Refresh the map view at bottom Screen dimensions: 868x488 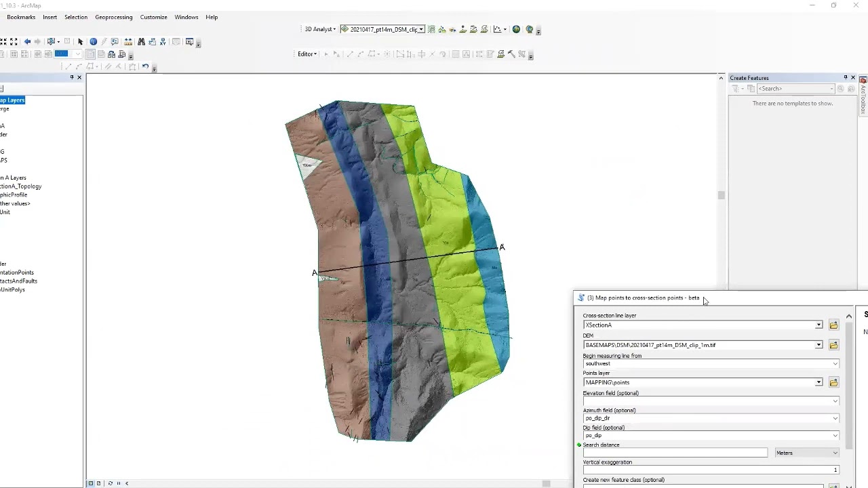[x=110, y=483]
